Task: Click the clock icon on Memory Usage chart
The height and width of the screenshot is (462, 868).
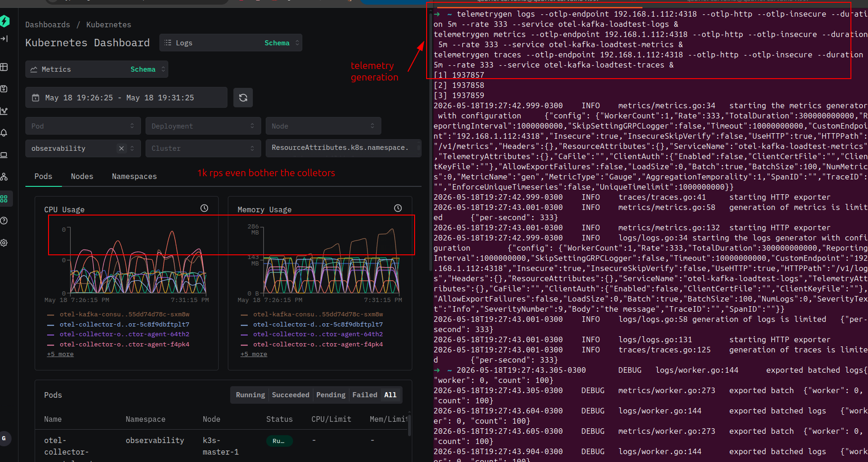Action: click(398, 208)
